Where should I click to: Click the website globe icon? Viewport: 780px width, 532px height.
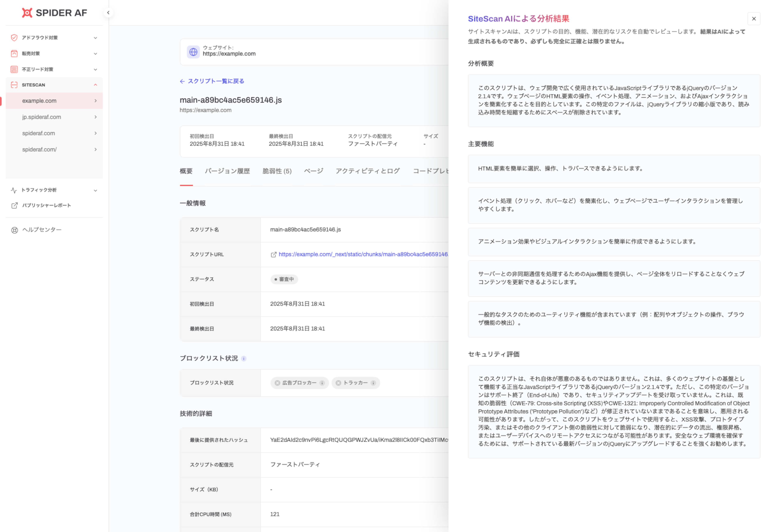pos(193,52)
